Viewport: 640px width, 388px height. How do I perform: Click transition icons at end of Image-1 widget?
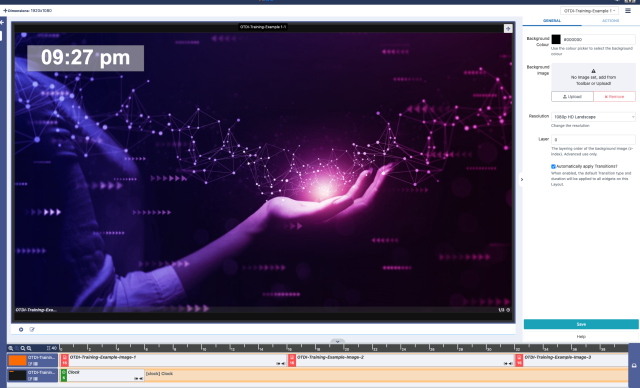(x=281, y=364)
